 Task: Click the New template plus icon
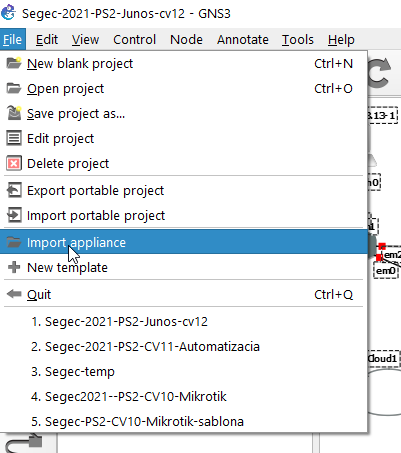(x=14, y=267)
